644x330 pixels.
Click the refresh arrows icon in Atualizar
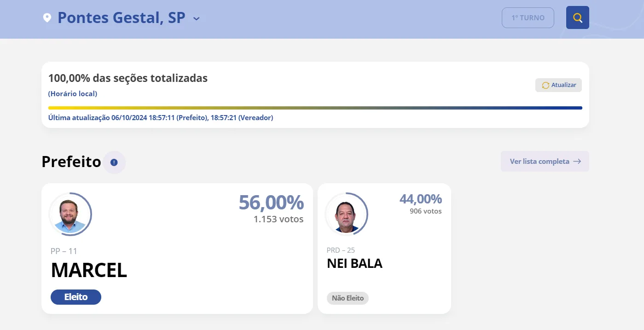pos(545,85)
